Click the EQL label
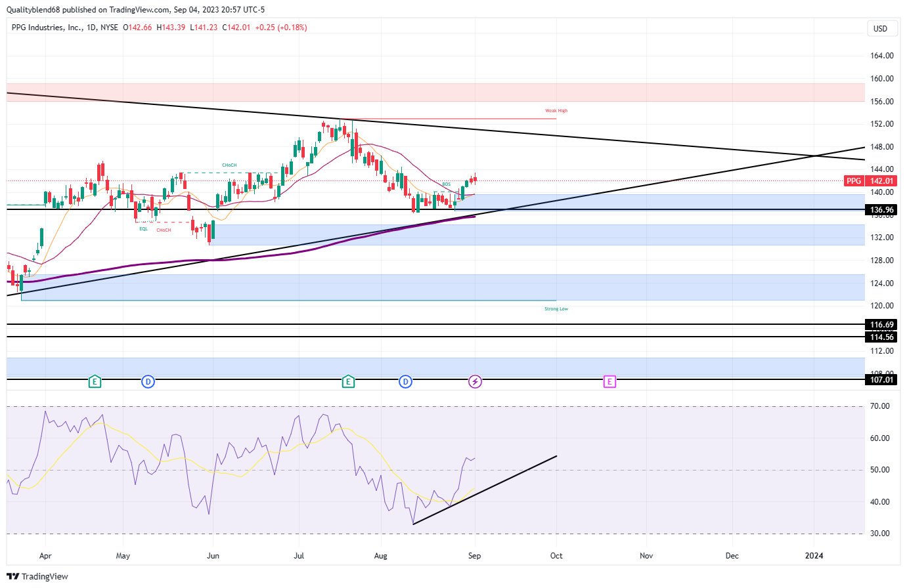 pyautogui.click(x=143, y=229)
